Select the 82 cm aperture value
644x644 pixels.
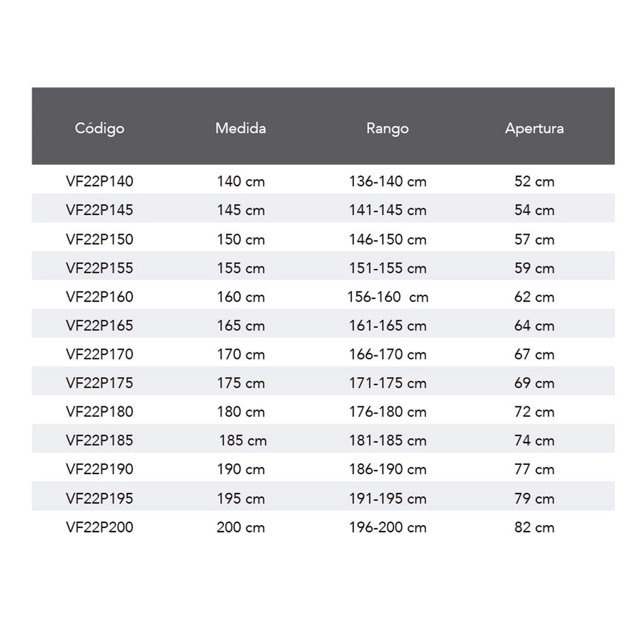click(x=534, y=527)
